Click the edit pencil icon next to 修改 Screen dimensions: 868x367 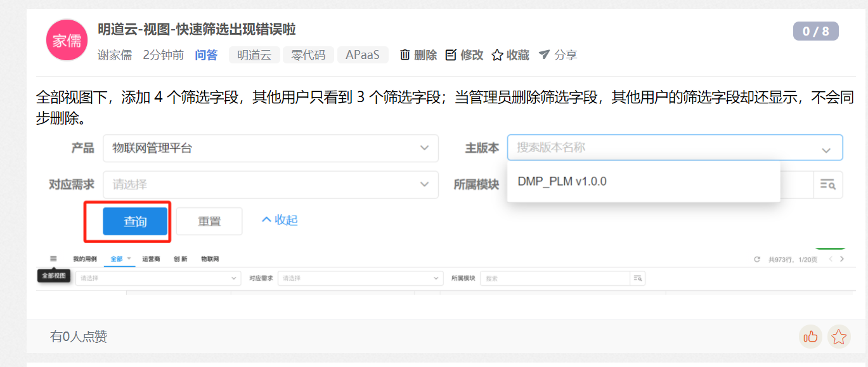(451, 55)
